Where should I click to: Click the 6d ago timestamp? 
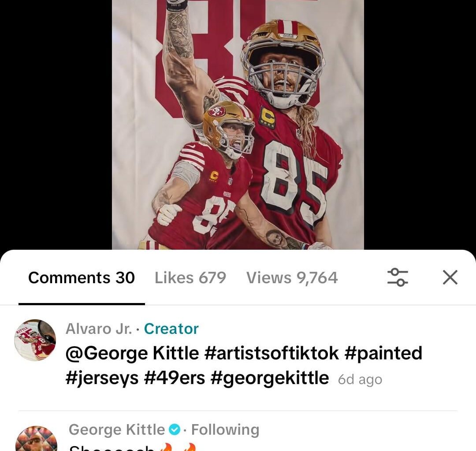tap(360, 379)
